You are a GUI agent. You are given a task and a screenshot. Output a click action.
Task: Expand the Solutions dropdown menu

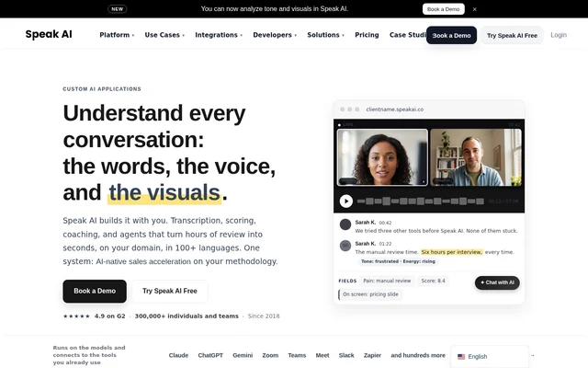(x=325, y=35)
